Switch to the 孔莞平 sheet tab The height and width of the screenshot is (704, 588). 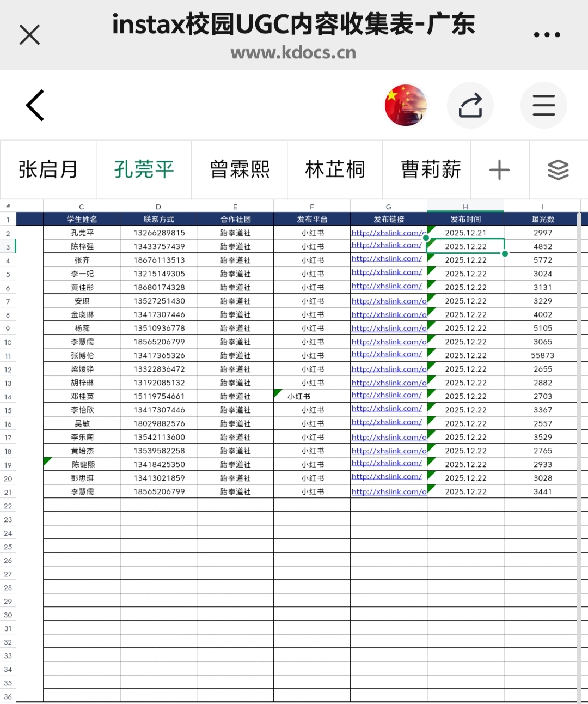(144, 169)
